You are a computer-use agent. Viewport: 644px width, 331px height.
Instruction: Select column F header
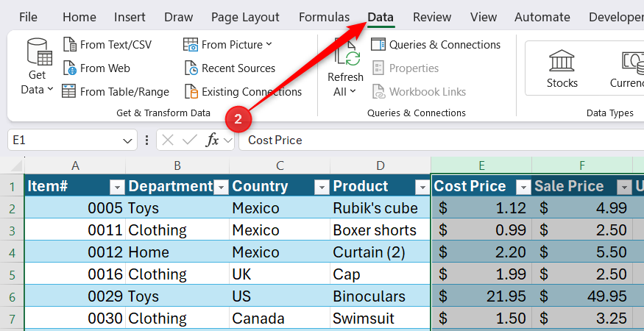click(x=582, y=165)
